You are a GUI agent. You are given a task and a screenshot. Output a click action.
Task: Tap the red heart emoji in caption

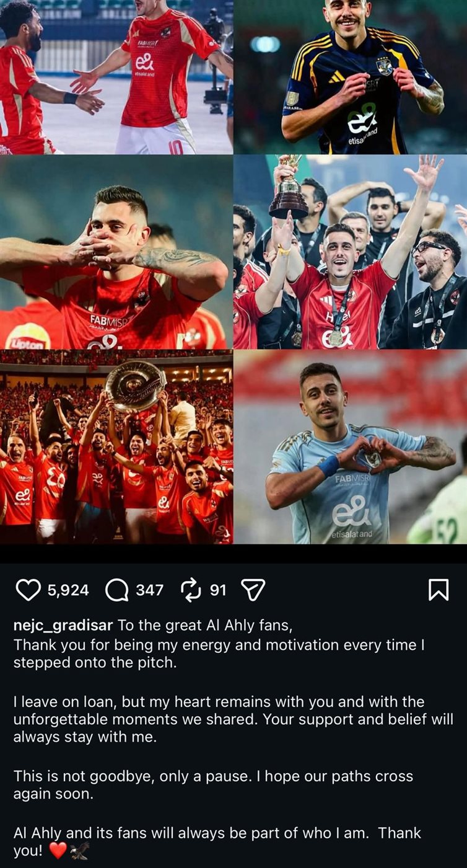point(58,851)
